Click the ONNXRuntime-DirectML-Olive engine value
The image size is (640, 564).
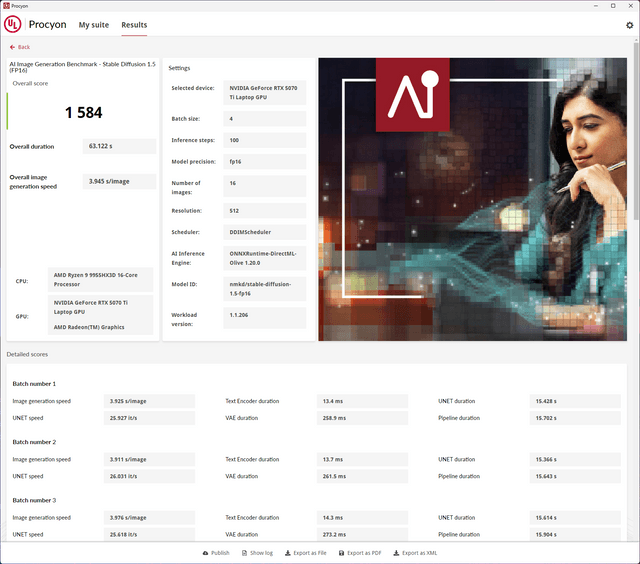(x=264, y=258)
